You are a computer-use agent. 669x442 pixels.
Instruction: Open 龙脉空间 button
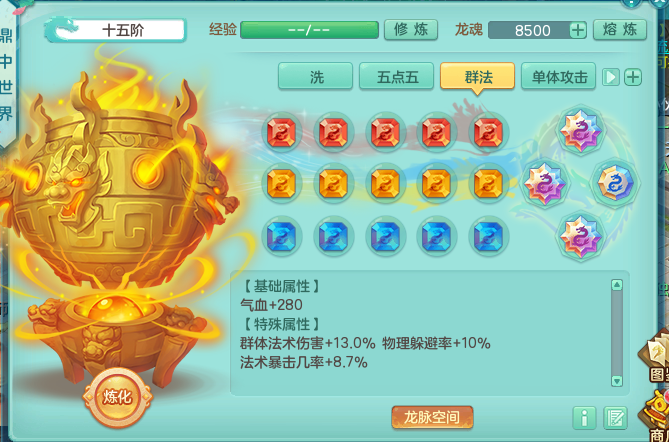[x=432, y=417]
